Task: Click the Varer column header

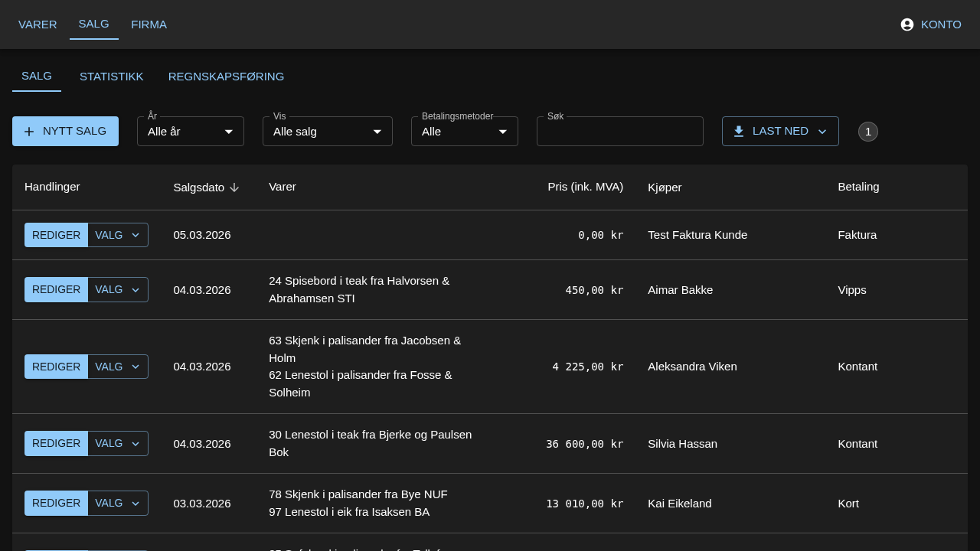Action: pos(283,187)
